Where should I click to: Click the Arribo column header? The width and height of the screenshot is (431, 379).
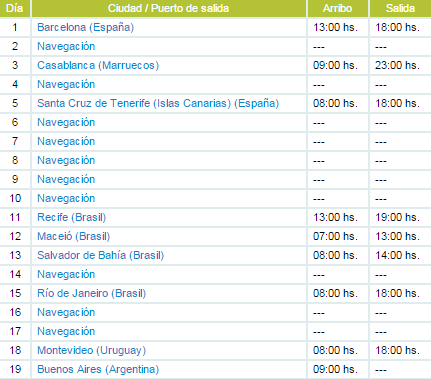(337, 8)
